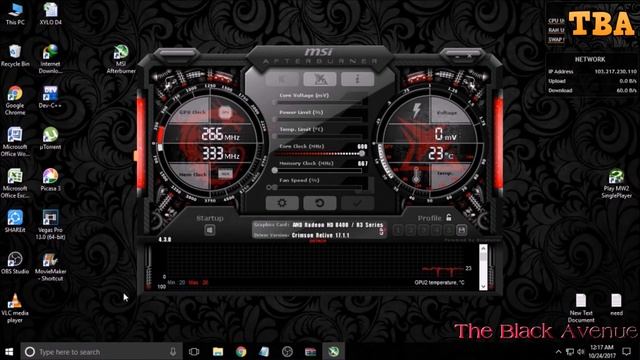Open the volume control in tray

[581, 351]
